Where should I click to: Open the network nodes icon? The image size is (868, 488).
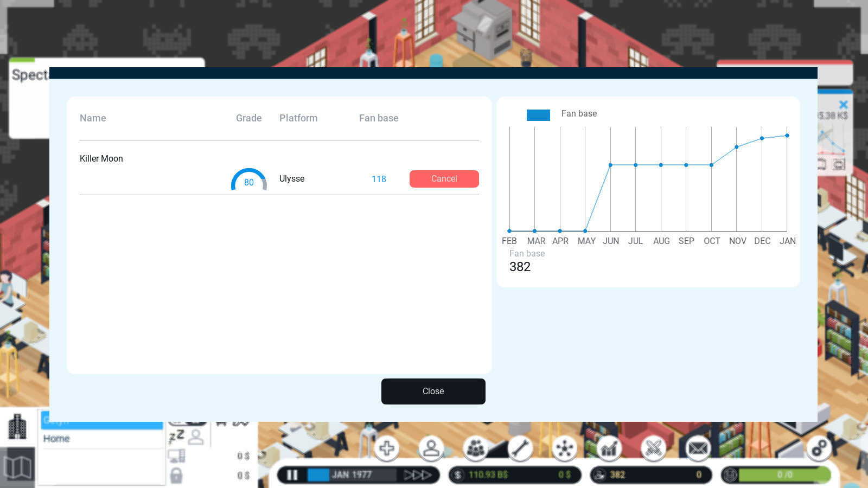click(x=565, y=448)
